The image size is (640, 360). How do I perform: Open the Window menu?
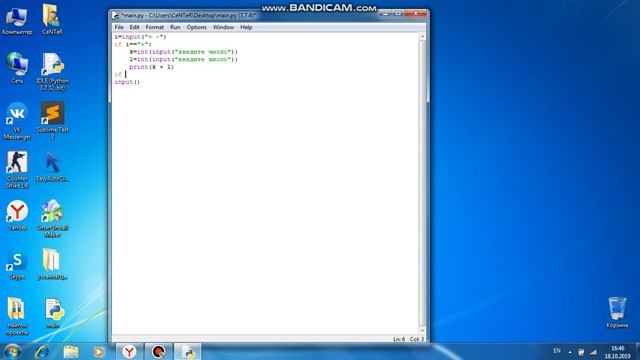point(223,27)
